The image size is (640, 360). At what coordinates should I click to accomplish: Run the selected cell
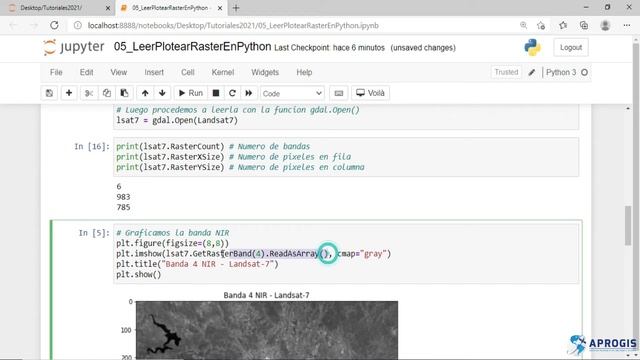(191, 93)
